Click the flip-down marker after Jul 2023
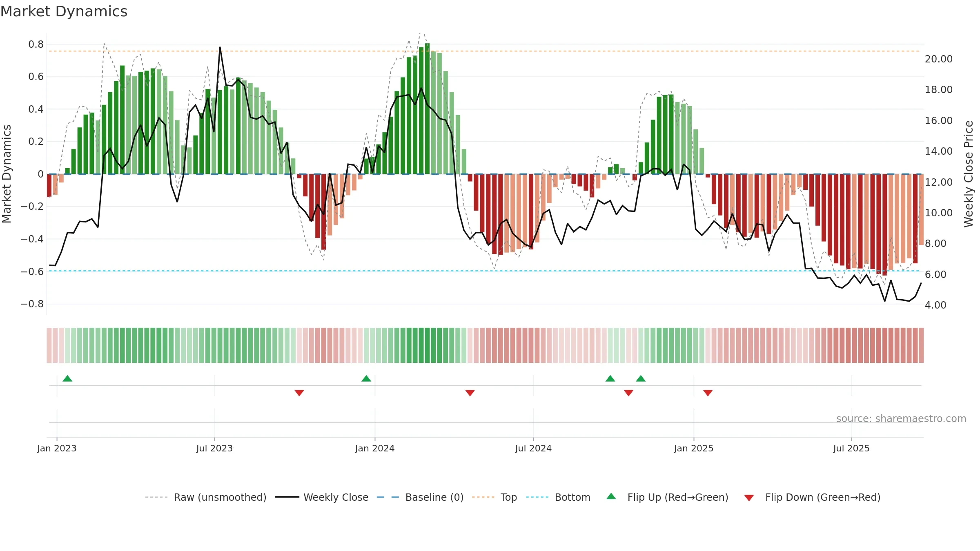The image size is (980, 551). (299, 393)
